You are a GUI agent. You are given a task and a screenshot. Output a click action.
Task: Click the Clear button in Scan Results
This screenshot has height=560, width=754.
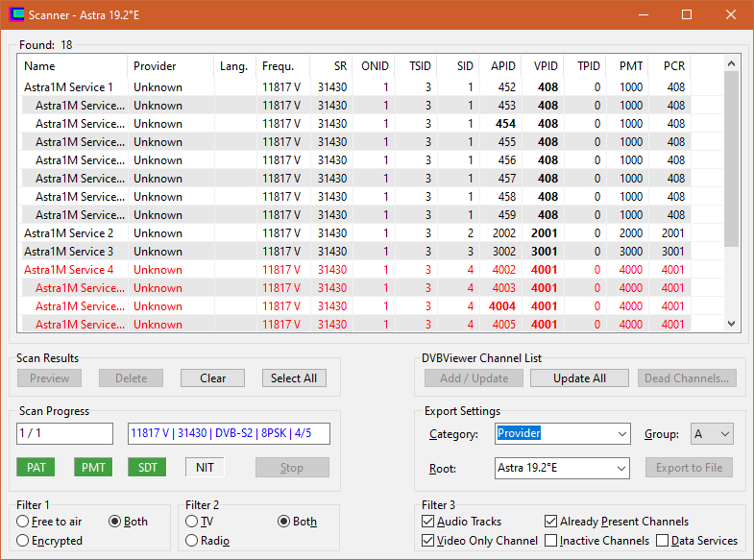(x=213, y=378)
